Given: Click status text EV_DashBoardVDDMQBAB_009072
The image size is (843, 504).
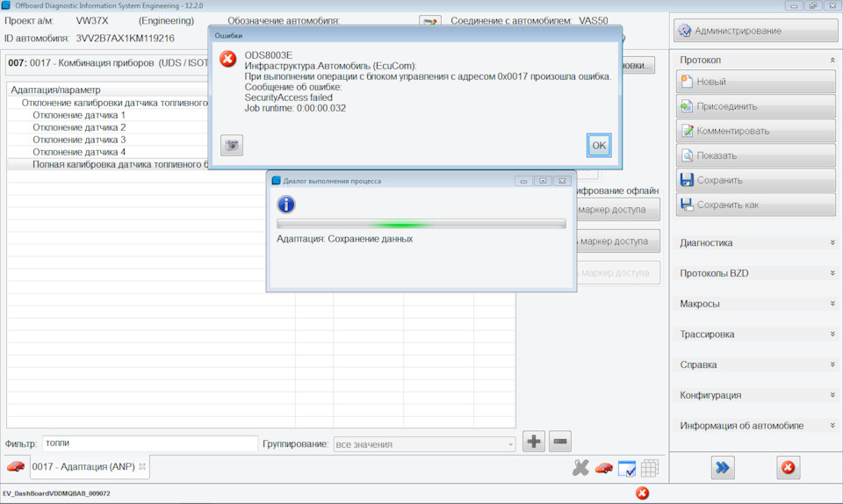Looking at the screenshot, I should 56,493.
